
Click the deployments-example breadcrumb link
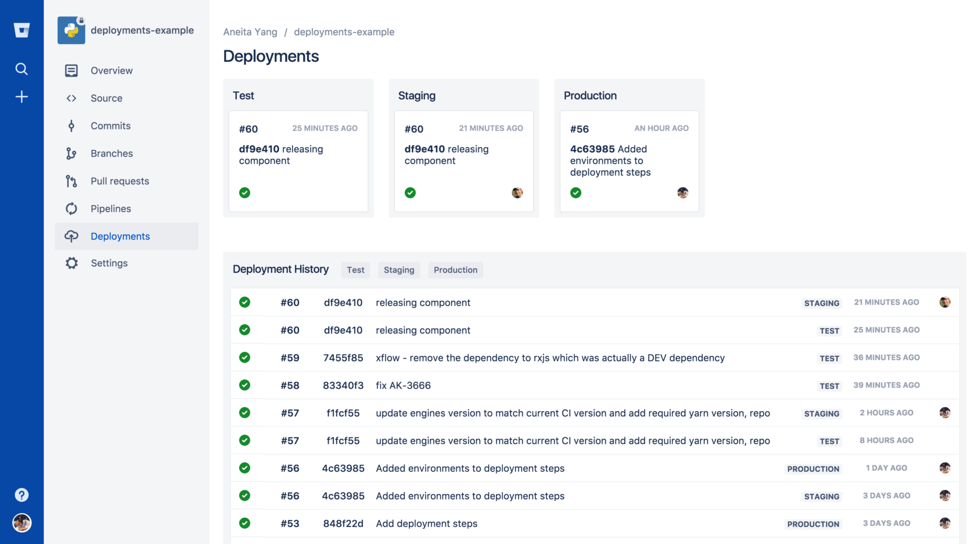[344, 32]
